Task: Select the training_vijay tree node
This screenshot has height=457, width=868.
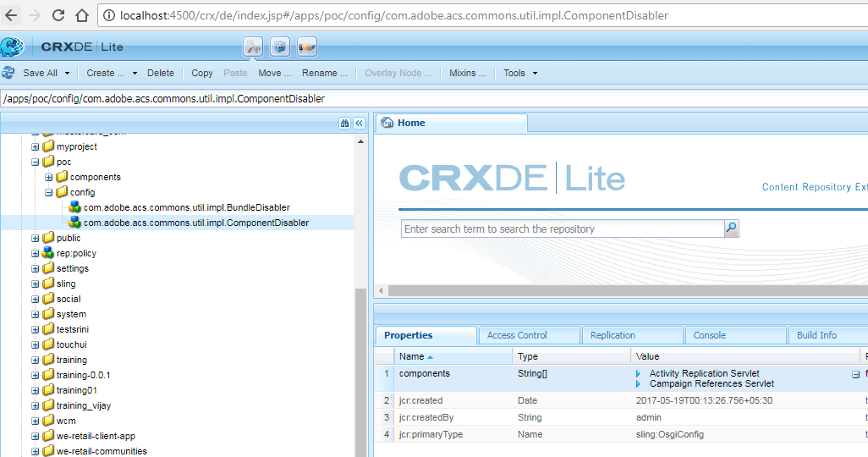Action: click(x=84, y=405)
